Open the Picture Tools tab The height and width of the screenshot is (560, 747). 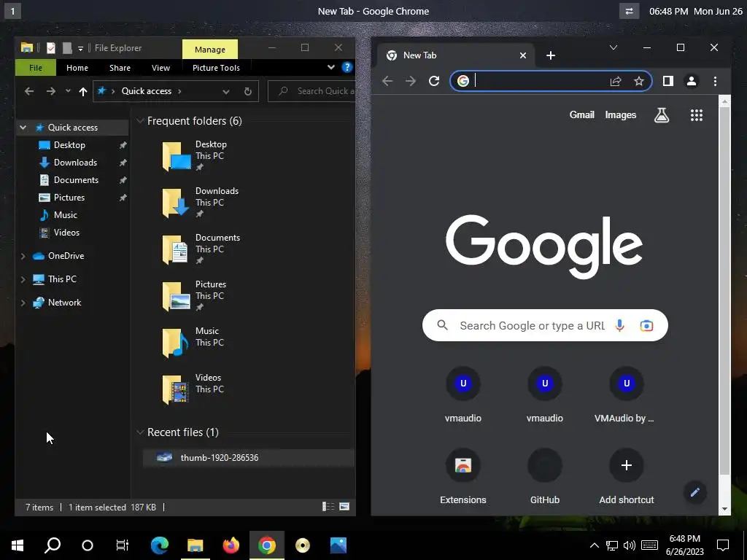tap(216, 68)
